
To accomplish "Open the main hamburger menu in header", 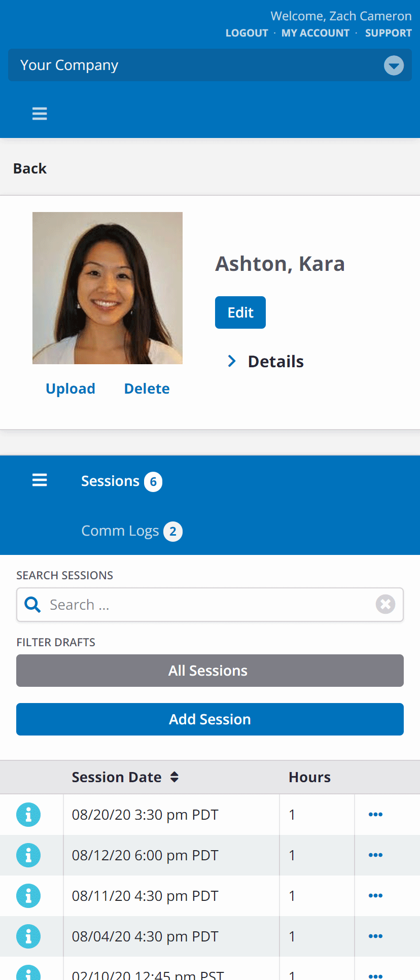I will click(x=40, y=114).
